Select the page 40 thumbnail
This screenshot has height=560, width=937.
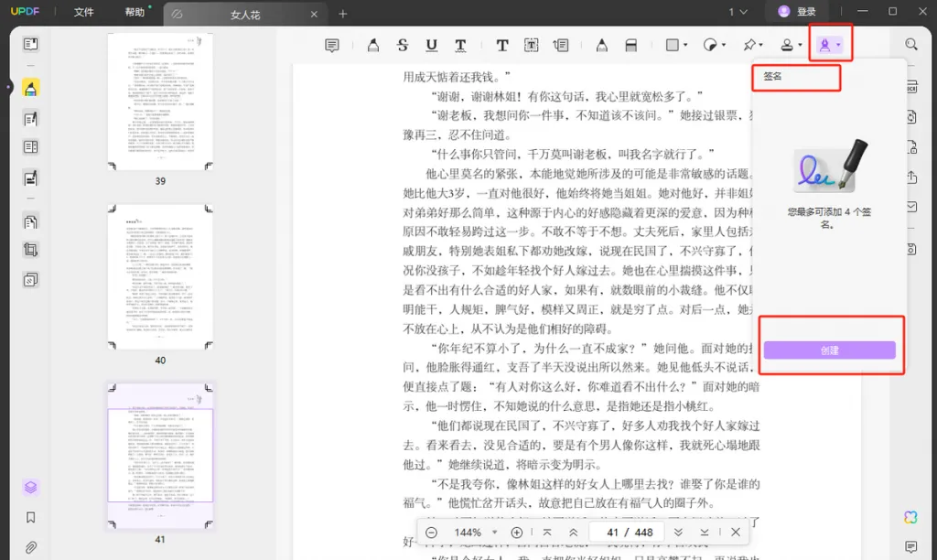(x=160, y=277)
